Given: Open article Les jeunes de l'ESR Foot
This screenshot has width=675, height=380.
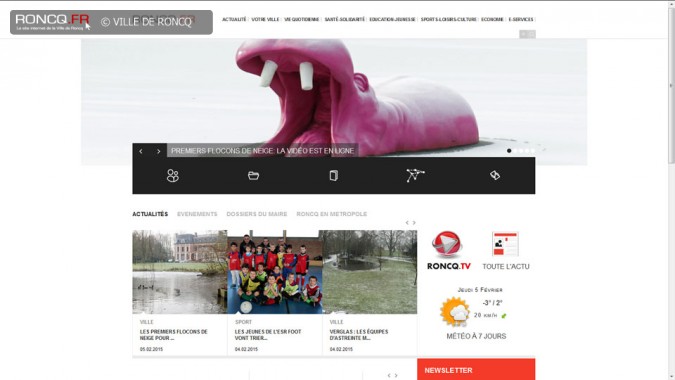Looking at the screenshot, I should click(x=268, y=335).
